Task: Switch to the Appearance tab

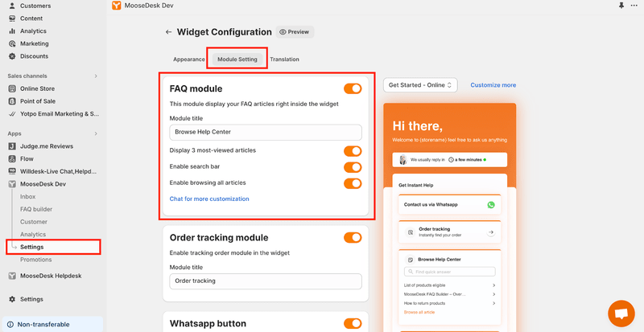Action: click(x=189, y=59)
